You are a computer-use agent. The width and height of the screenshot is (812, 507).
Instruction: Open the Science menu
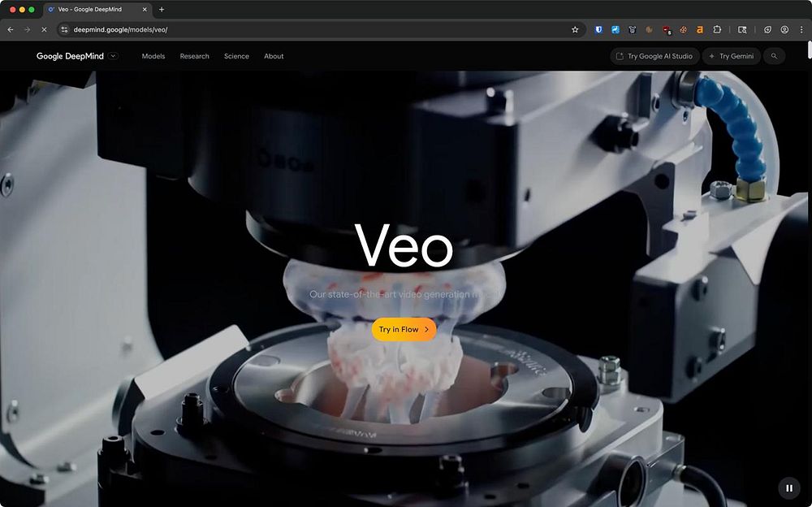pyautogui.click(x=236, y=56)
